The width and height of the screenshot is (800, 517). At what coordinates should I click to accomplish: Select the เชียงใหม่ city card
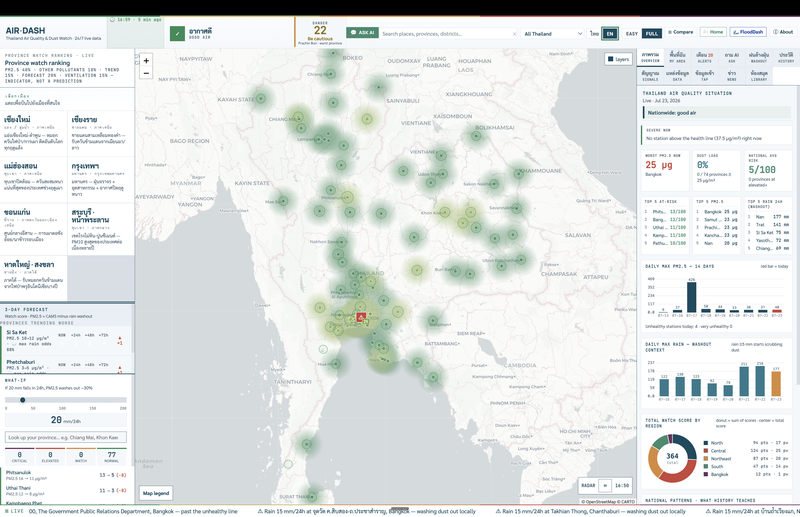pyautogui.click(x=34, y=133)
